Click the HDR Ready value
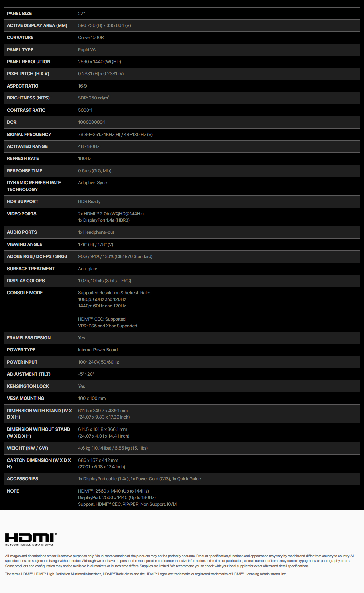Viewport: 364px width, 593px height. coord(89,201)
